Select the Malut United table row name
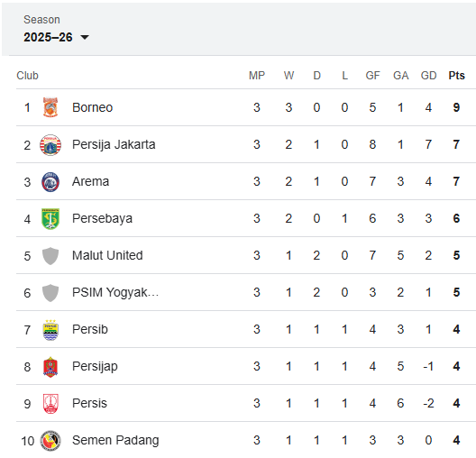The image size is (476, 458). tap(107, 255)
